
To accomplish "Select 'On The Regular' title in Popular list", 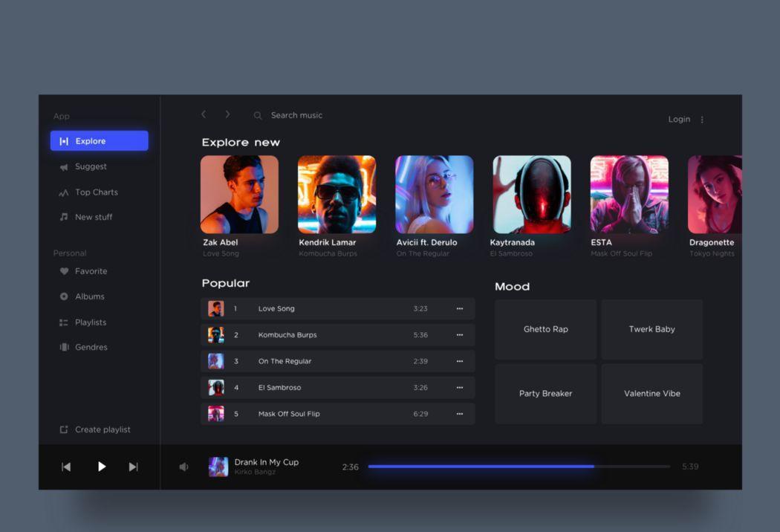I will (x=285, y=361).
